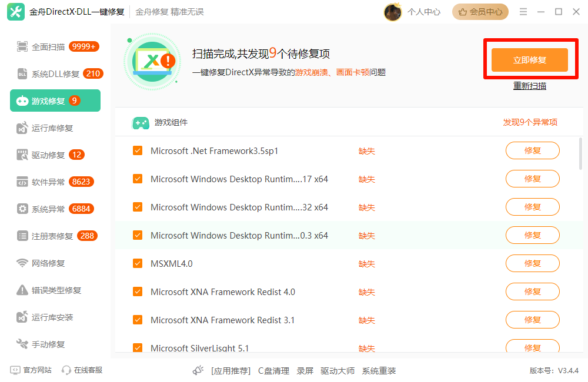The width and height of the screenshot is (588, 382).
Task: Go to 软件异常 section
Action: (x=55, y=182)
